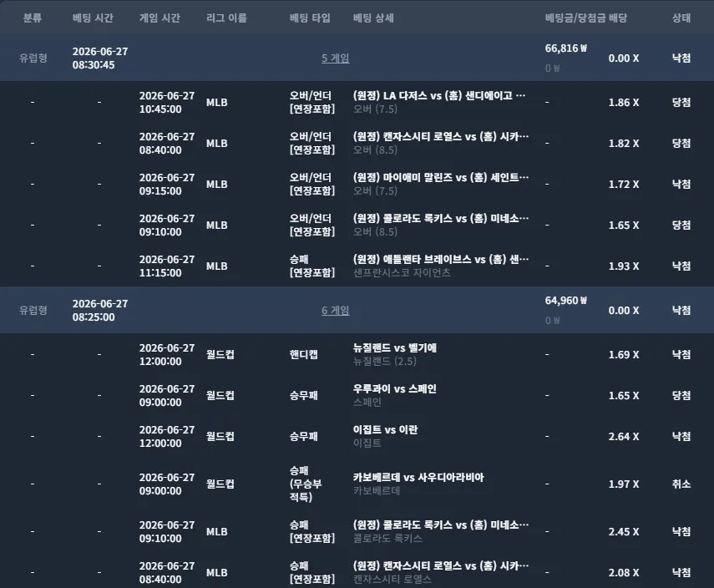Click the 카보베르데 vs 사우디아라비아 match

coord(418,477)
